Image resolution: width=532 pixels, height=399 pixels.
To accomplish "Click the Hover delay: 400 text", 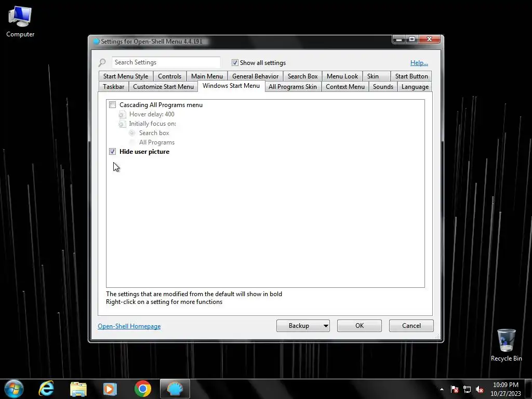I will pyautogui.click(x=152, y=114).
